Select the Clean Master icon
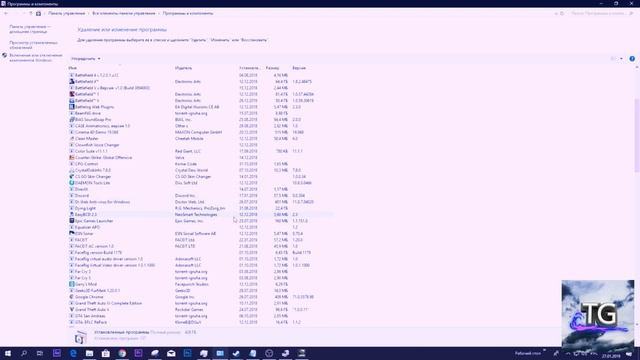The width and height of the screenshot is (640, 360). tap(71, 138)
